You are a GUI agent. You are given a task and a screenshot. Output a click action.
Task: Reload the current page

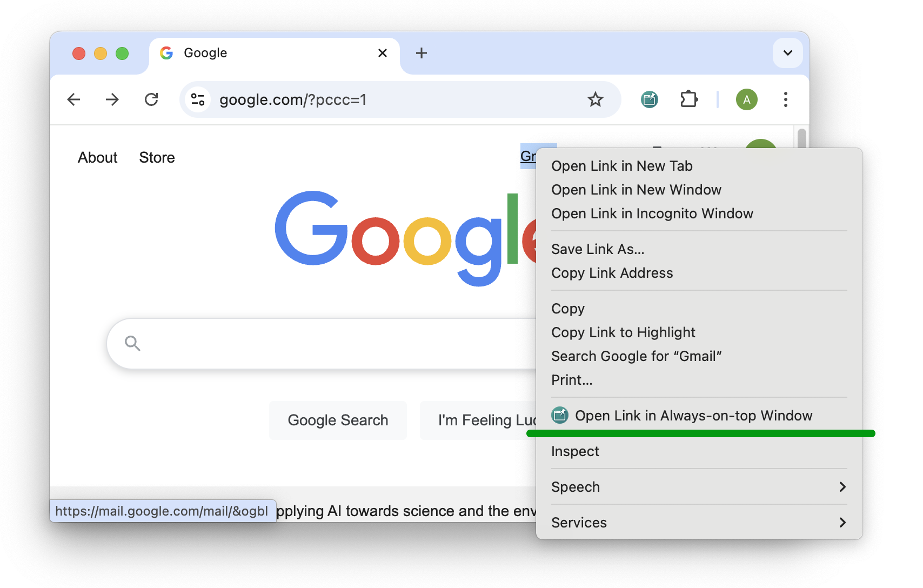click(151, 99)
